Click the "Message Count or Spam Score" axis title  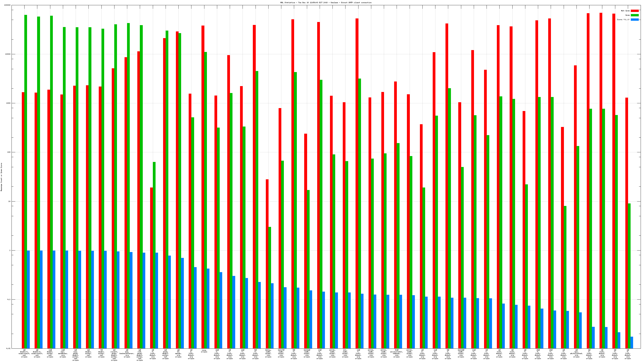[1, 177]
